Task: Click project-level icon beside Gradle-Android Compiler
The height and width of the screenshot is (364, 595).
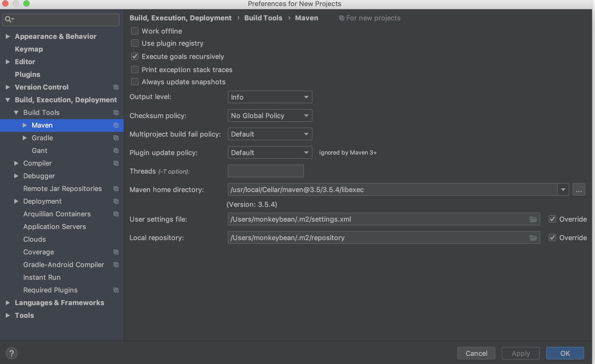Action: click(116, 265)
